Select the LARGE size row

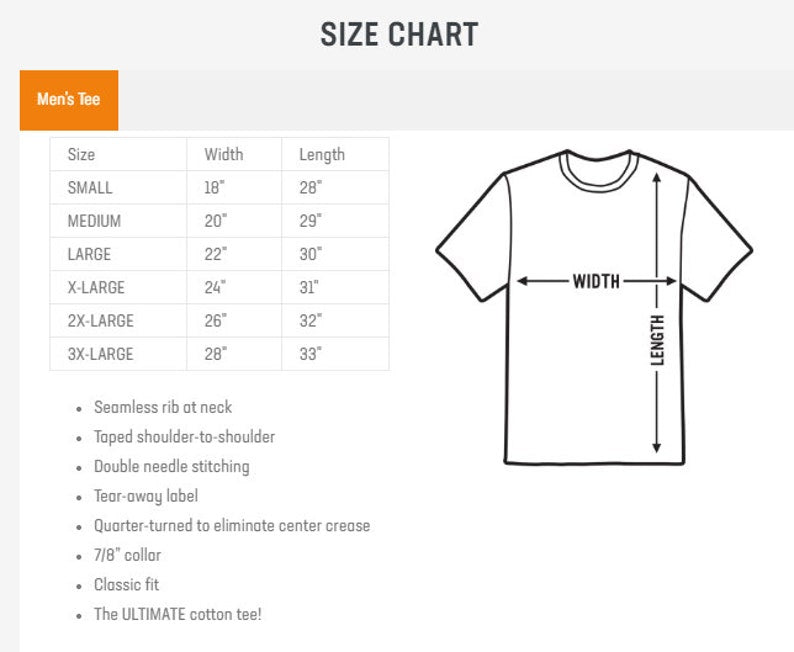coord(219,254)
